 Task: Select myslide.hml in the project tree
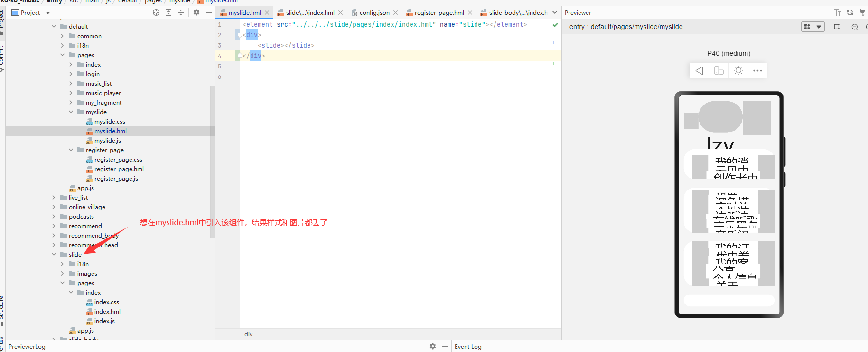[x=111, y=131]
